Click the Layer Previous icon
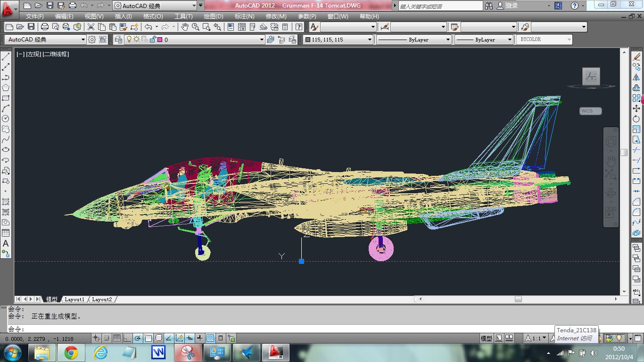Image resolution: width=644 pixels, height=362 pixels. [x=281, y=40]
